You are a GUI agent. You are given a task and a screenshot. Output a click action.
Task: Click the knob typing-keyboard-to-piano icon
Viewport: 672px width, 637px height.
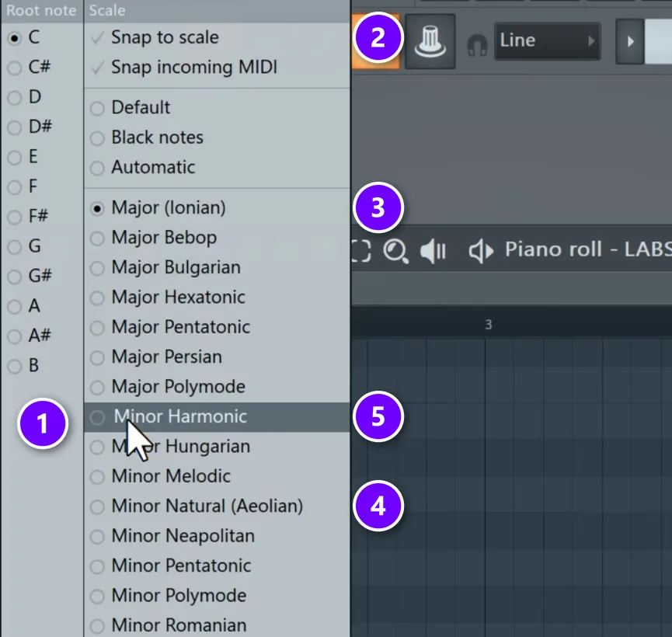click(x=430, y=41)
